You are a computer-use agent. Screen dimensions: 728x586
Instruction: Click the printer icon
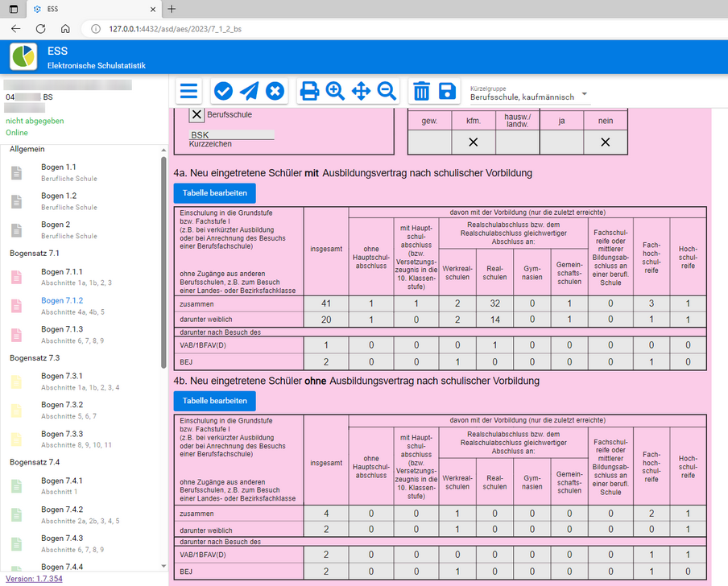click(309, 91)
